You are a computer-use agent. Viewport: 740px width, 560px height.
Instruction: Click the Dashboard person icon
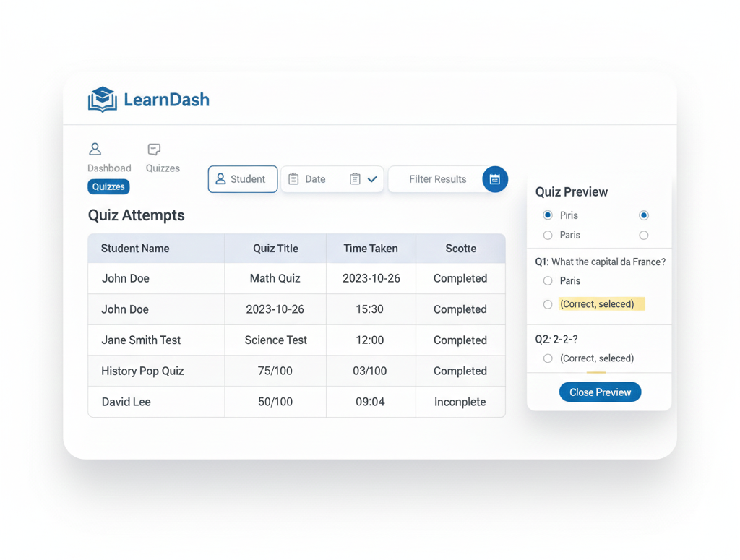pos(95,150)
